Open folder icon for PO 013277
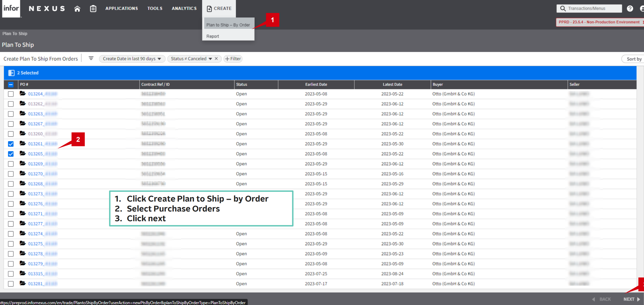This screenshot has height=305, width=644. coord(23,223)
